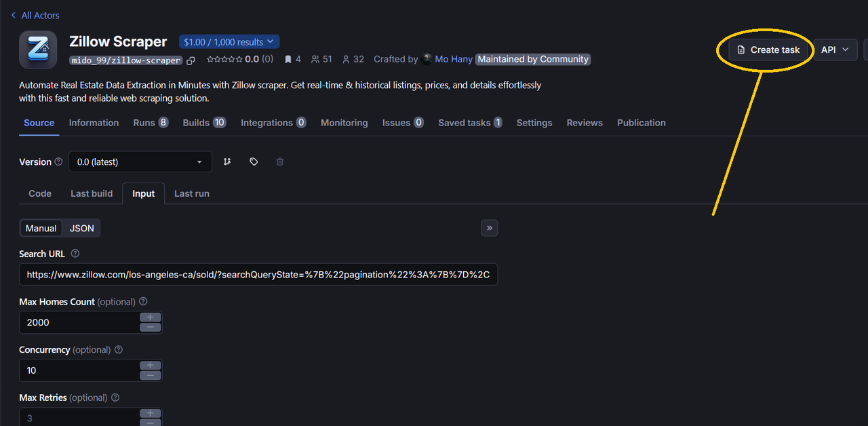This screenshot has width=868, height=426.
Task: Click the delete version trash icon
Action: pyautogui.click(x=280, y=161)
